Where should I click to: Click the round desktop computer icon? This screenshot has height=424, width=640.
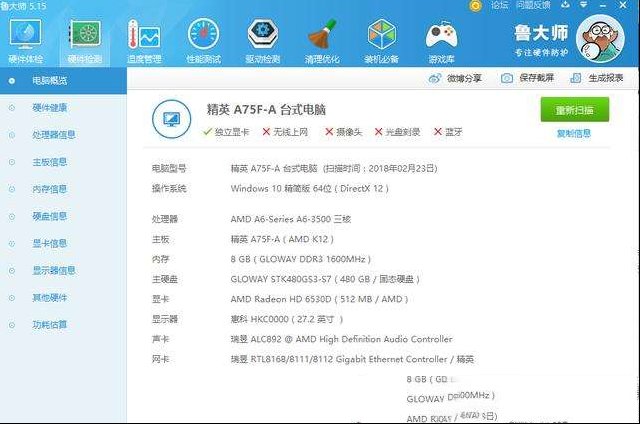(171, 119)
